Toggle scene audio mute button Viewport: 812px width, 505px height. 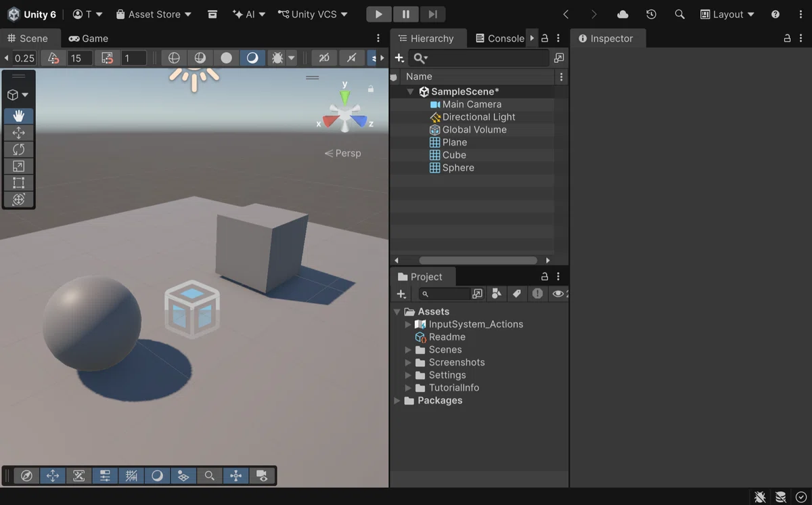click(351, 58)
